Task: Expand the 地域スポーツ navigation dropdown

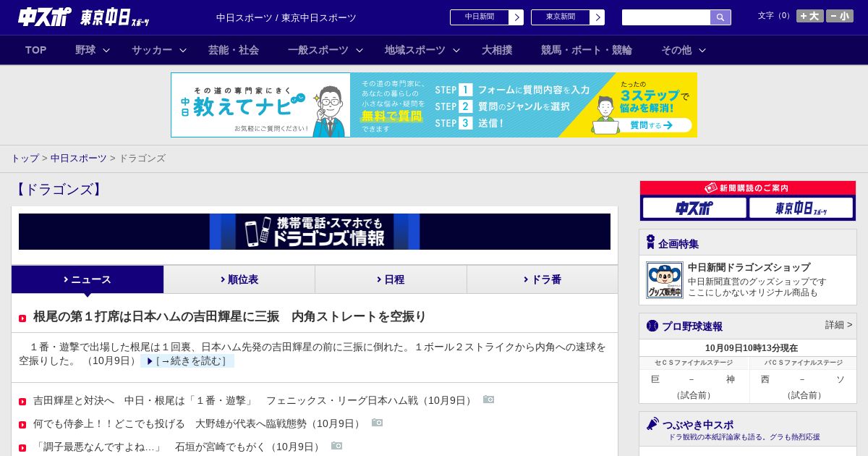Action: point(422,50)
